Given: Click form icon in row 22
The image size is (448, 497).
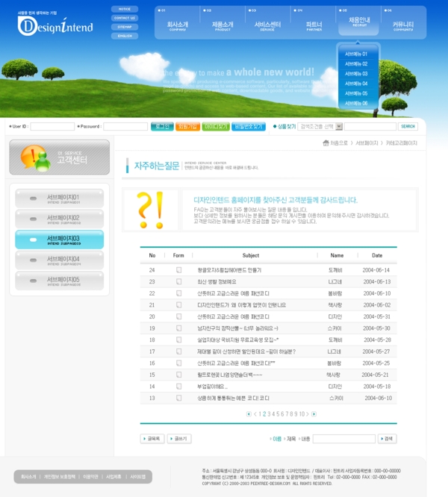Looking at the screenshot, I should pyautogui.click(x=178, y=293).
